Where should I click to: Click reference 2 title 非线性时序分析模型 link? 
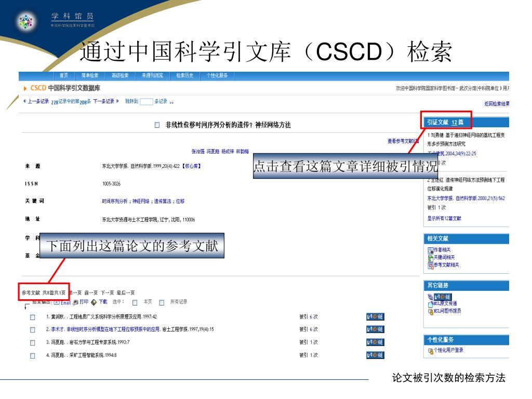[113, 329]
